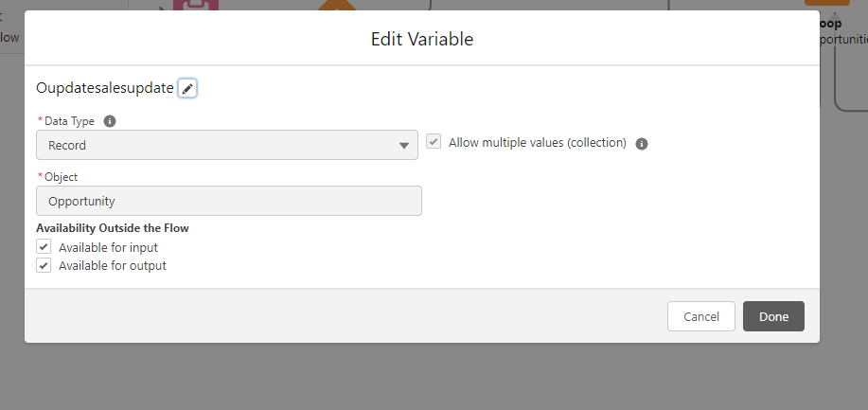
Task: Click the info icon after Allow multiple values
Action: 642,144
